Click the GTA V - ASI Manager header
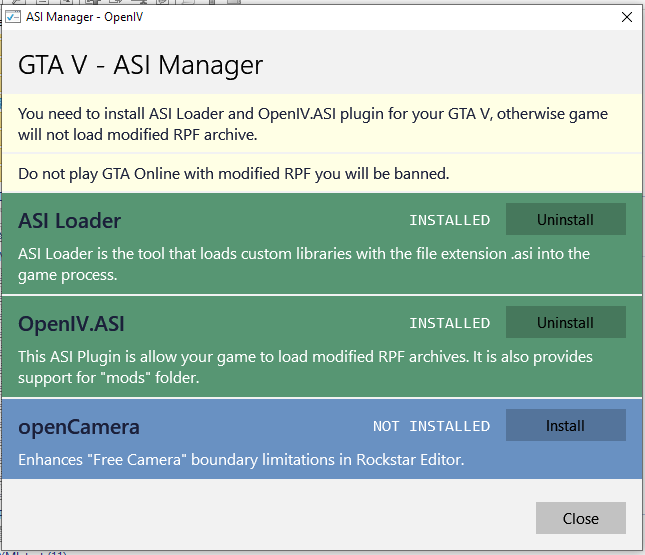645x555 pixels. (x=141, y=66)
